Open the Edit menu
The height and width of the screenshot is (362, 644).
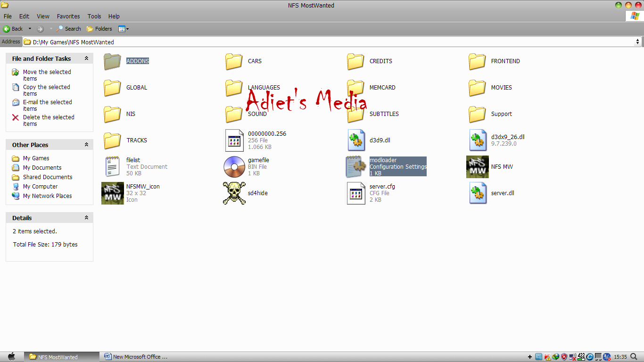24,16
